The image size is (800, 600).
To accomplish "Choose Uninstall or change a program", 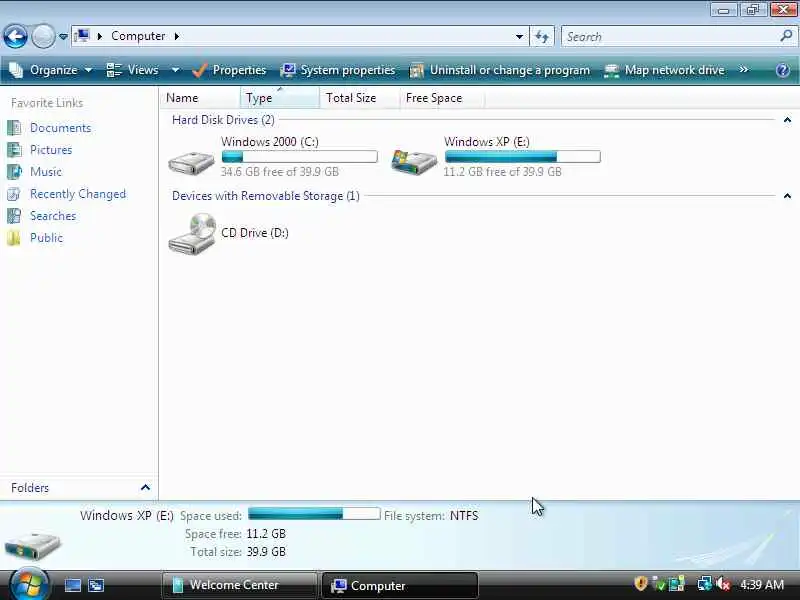I will [x=500, y=70].
